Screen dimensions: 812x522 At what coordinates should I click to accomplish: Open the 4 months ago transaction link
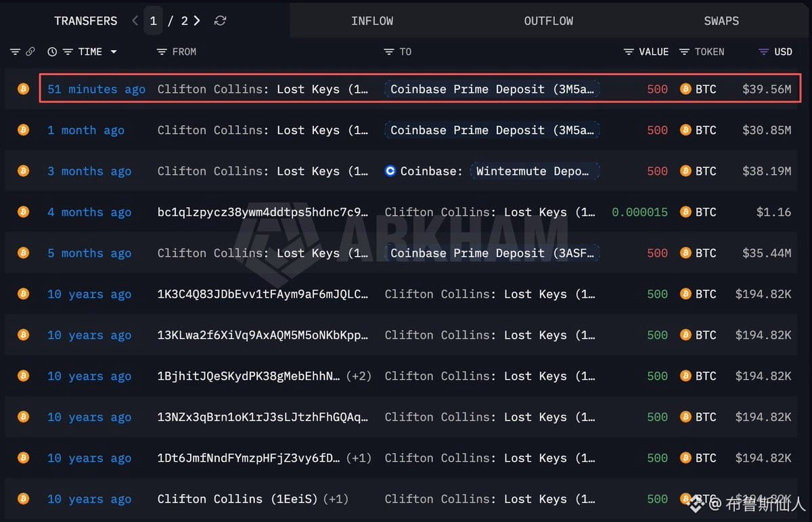[x=89, y=212]
